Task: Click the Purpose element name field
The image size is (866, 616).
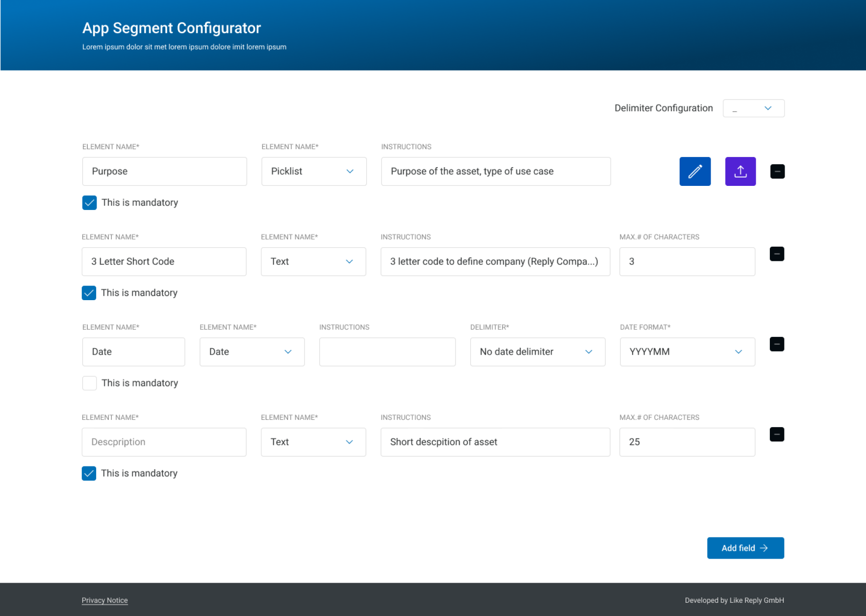Action: 164,171
